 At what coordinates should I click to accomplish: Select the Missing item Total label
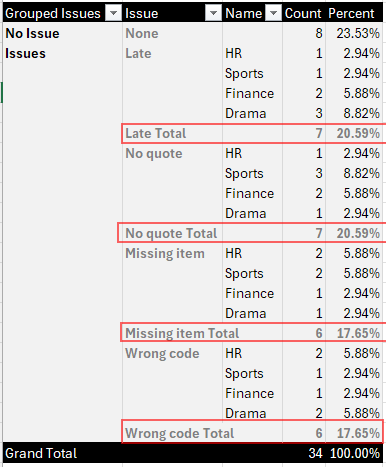coord(182,333)
